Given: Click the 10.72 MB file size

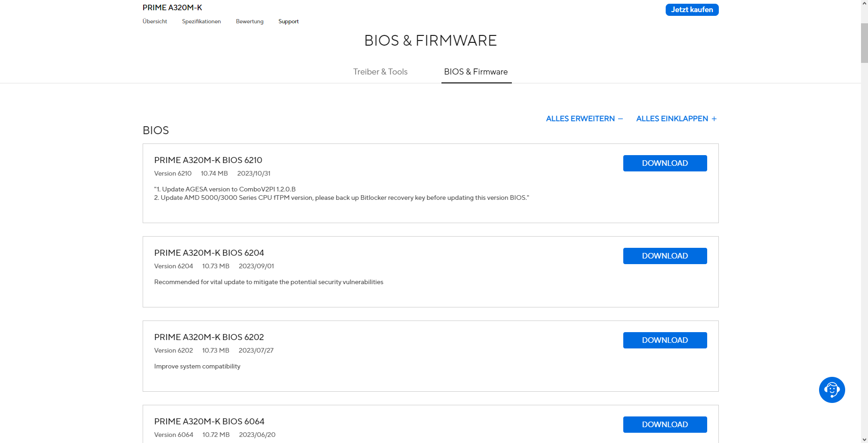Looking at the screenshot, I should [x=216, y=435].
